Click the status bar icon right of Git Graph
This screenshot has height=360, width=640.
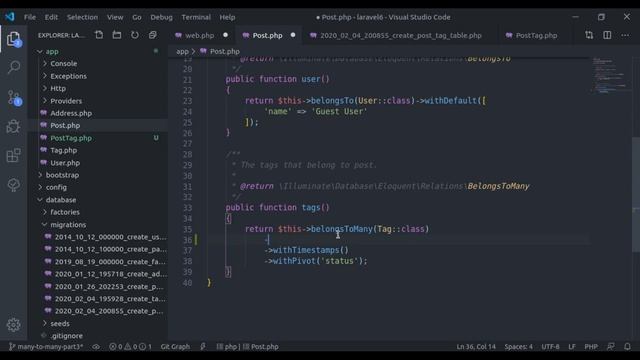pos(203,347)
